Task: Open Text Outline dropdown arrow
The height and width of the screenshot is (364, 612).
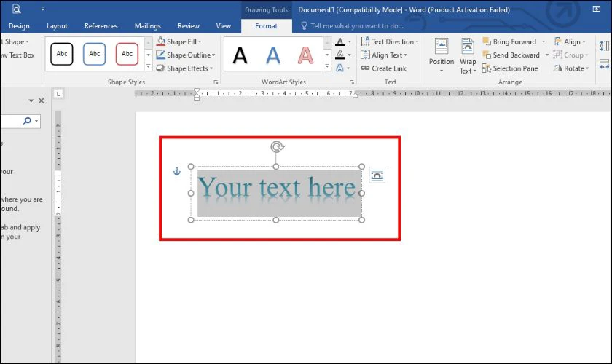Action: coord(349,55)
